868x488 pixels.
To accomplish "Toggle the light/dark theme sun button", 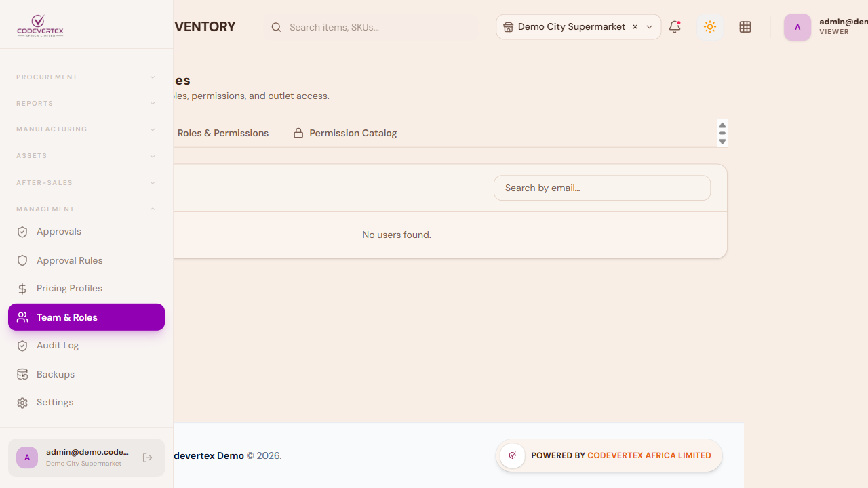I will click(x=710, y=27).
